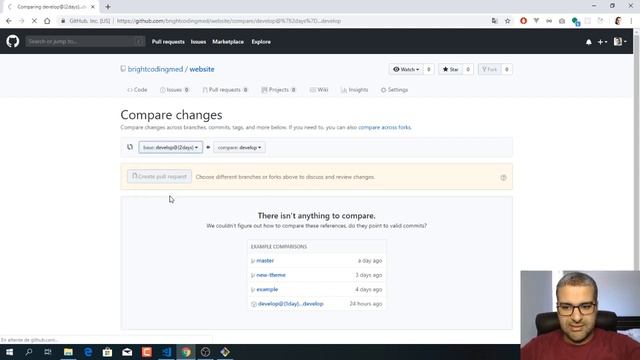
Task: Open Task View on the taskbar
Action: click(x=48, y=352)
